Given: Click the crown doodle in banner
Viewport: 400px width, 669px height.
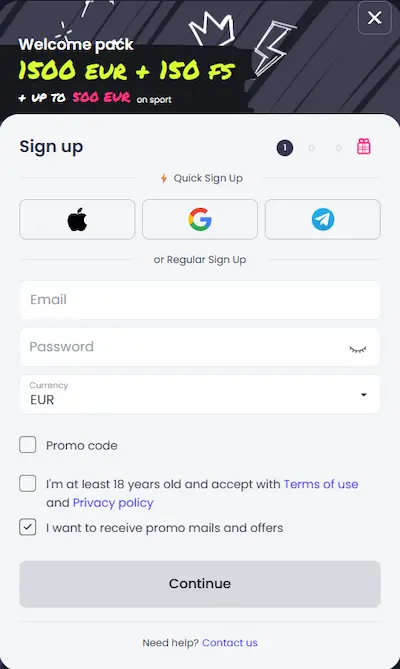Looking at the screenshot, I should [212, 27].
